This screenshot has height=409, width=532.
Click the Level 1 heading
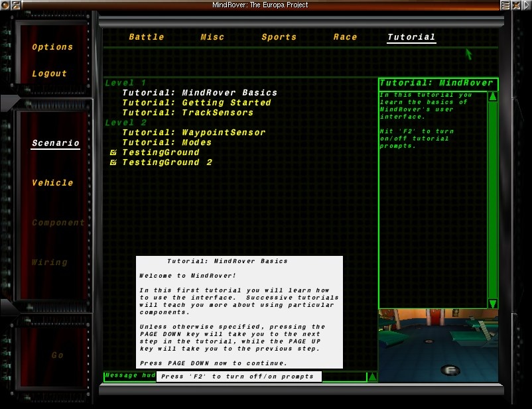pyautogui.click(x=125, y=83)
